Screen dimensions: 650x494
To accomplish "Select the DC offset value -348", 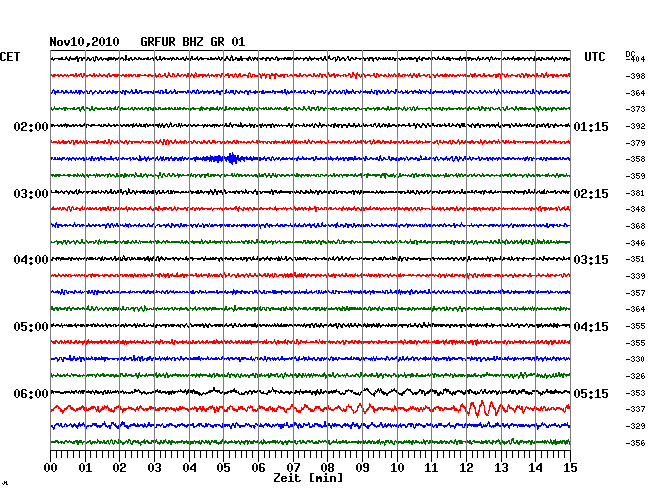I will click(x=635, y=209).
